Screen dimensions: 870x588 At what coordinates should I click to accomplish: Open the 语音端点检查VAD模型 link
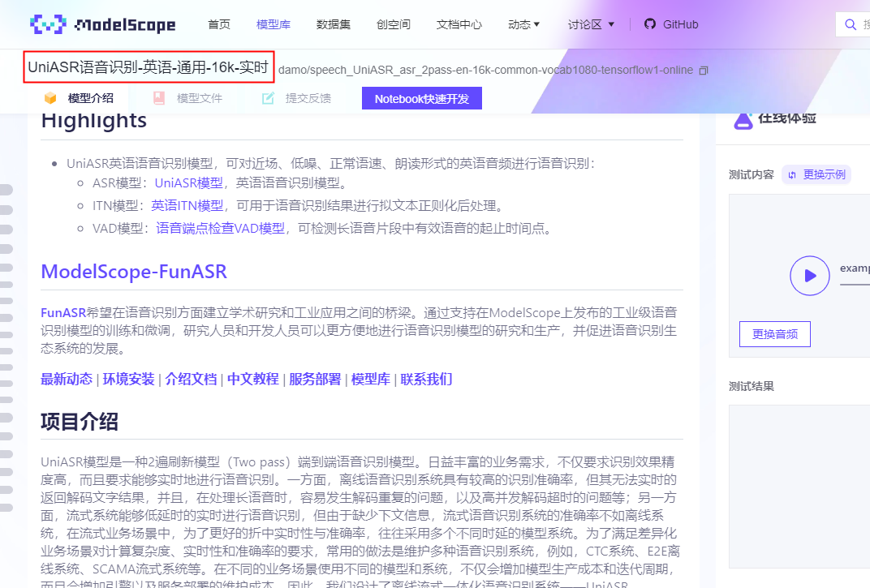(220, 229)
